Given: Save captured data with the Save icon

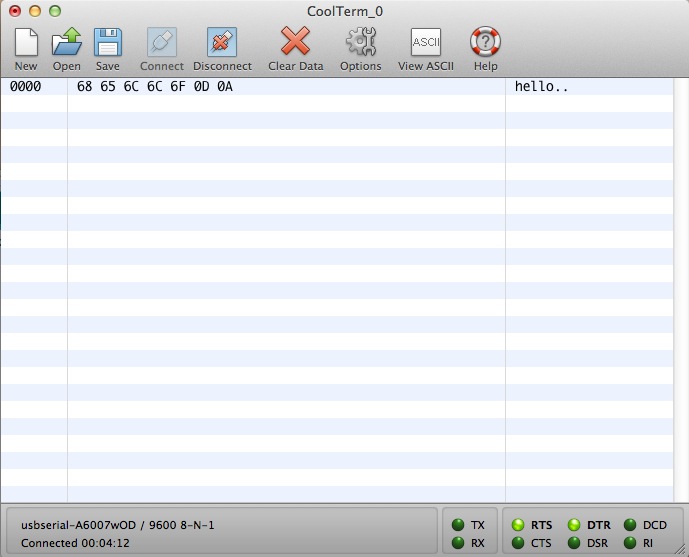Looking at the screenshot, I should click(x=107, y=43).
